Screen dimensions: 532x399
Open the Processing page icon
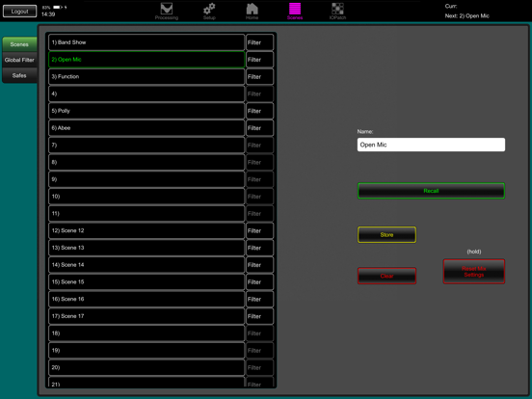[x=166, y=9]
